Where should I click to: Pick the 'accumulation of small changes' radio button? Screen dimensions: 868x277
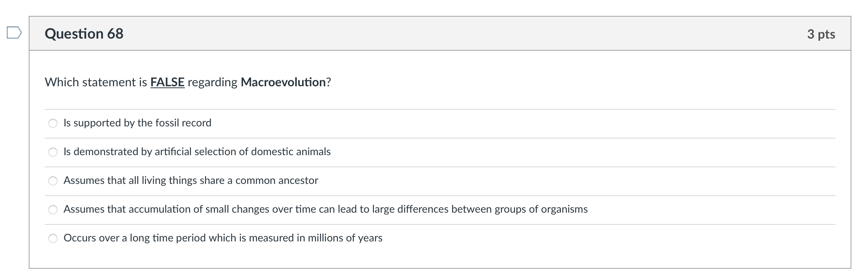[x=53, y=210]
